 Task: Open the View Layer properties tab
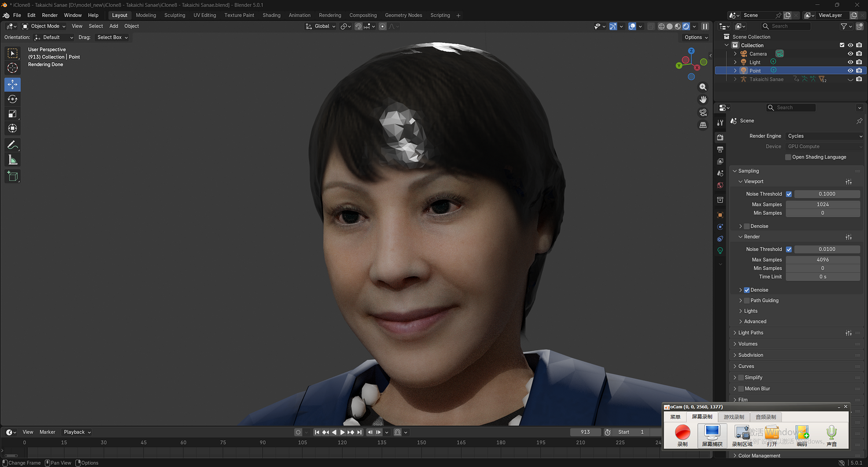pos(720,161)
